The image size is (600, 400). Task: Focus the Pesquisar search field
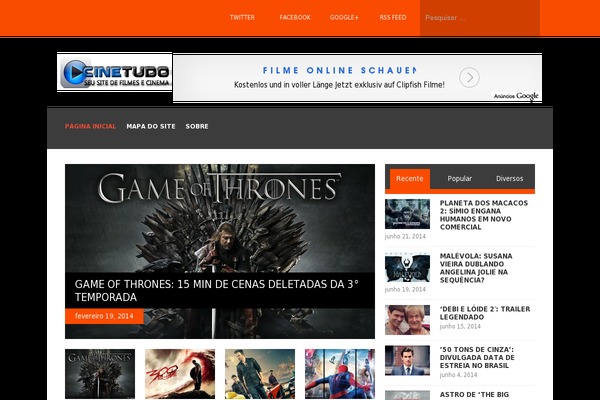click(x=480, y=18)
